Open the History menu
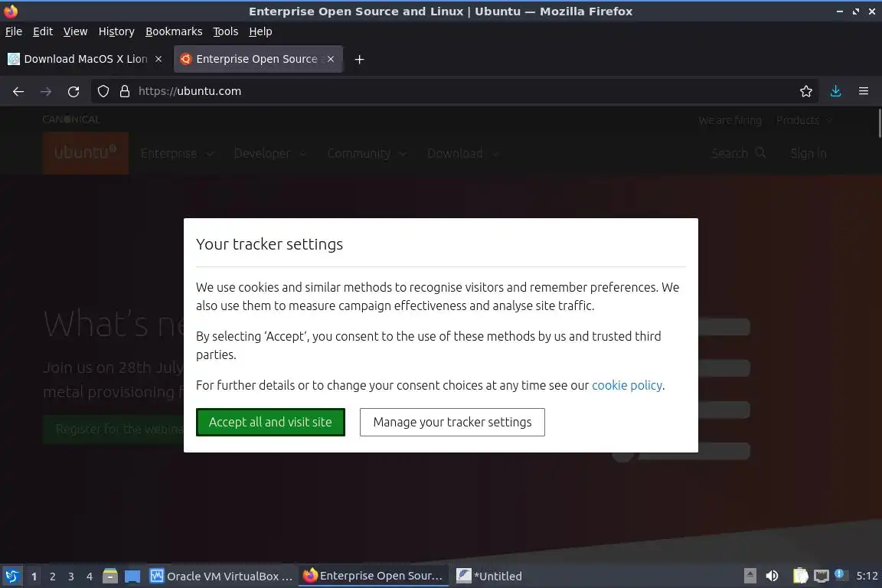Viewport: 882px width, 588px height. pos(116,31)
